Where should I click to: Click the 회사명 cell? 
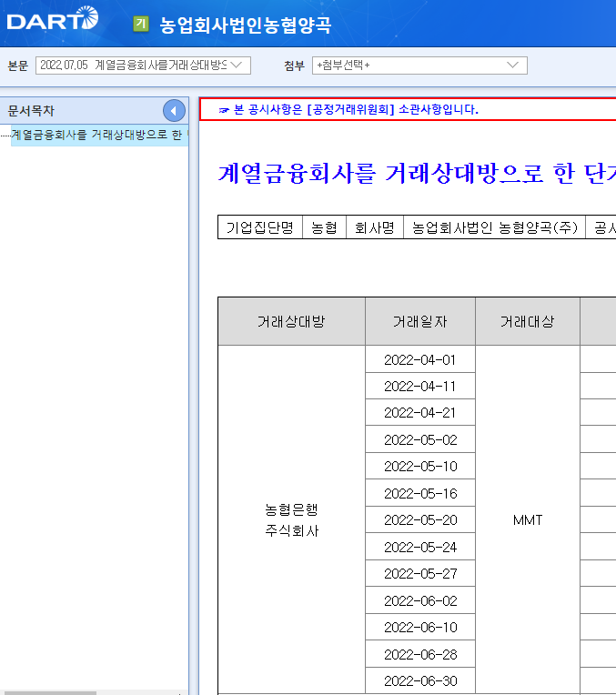[x=374, y=227]
